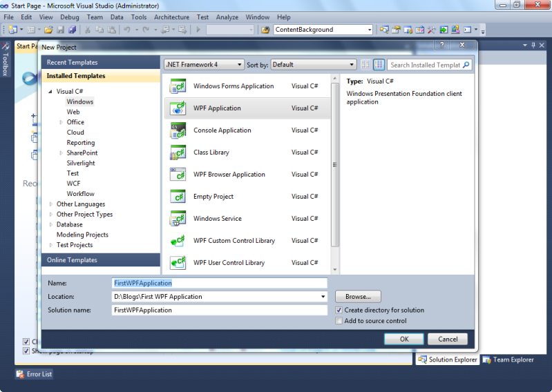Click the Save All toolbar icon

pyautogui.click(x=72, y=30)
